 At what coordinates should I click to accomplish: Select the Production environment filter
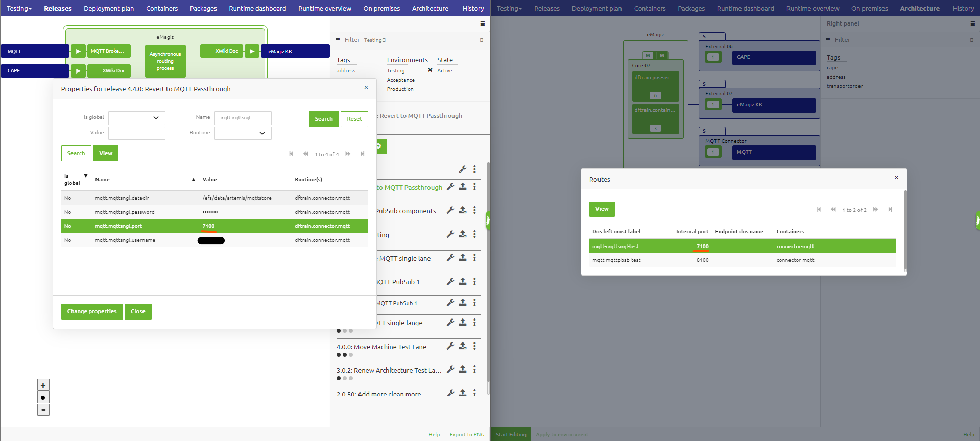coord(400,89)
